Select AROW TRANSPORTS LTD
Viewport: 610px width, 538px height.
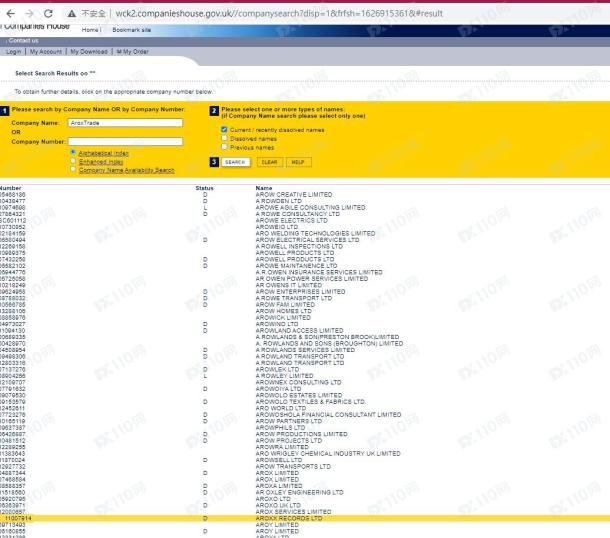coord(293,466)
